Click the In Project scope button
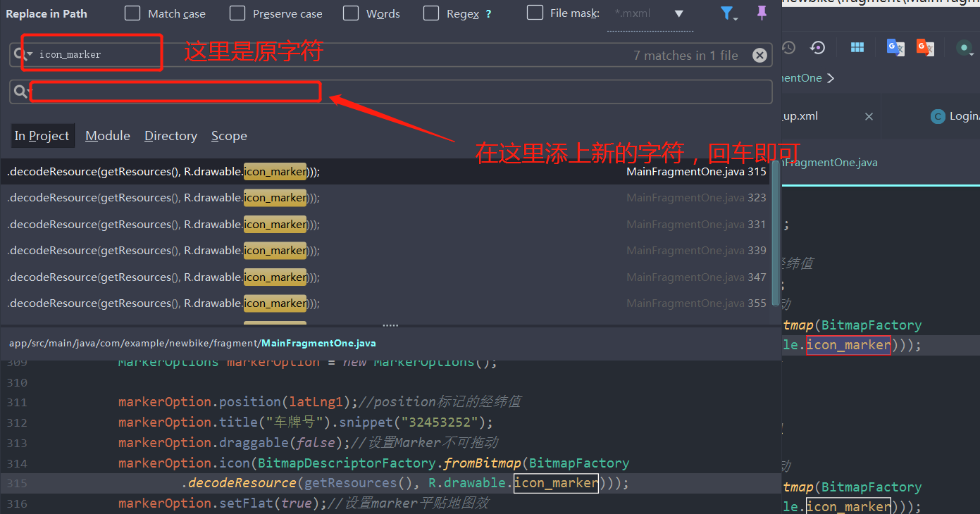Viewport: 980px width, 514px height. click(x=42, y=135)
